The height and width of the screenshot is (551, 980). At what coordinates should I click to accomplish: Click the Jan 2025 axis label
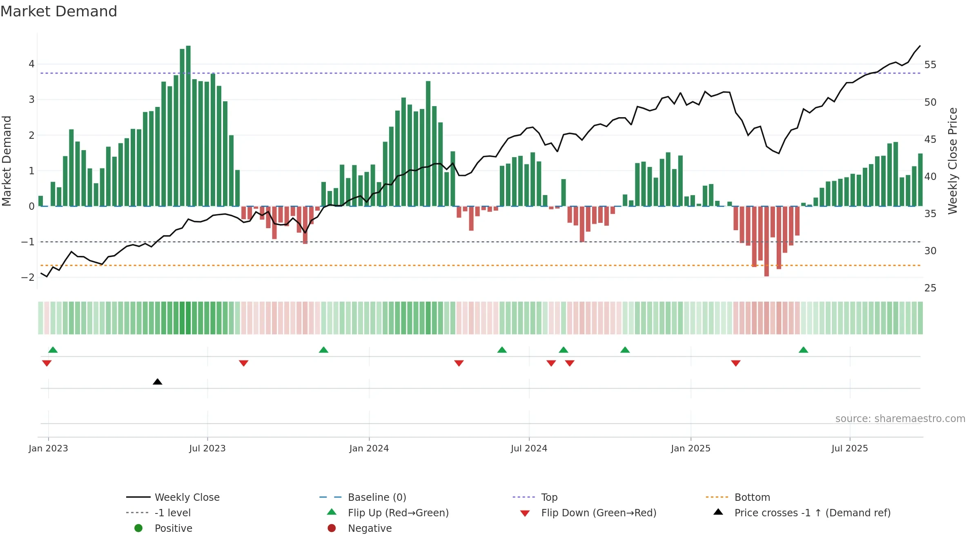point(691,448)
